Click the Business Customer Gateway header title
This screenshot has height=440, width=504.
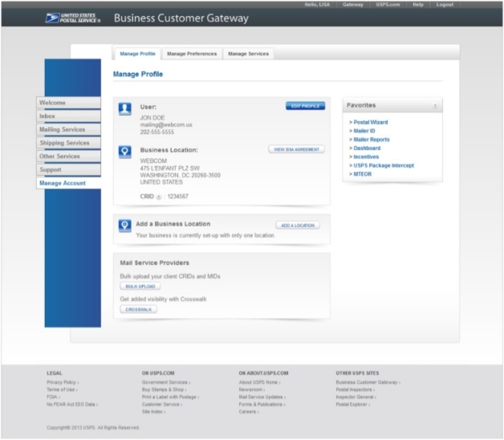(x=181, y=18)
